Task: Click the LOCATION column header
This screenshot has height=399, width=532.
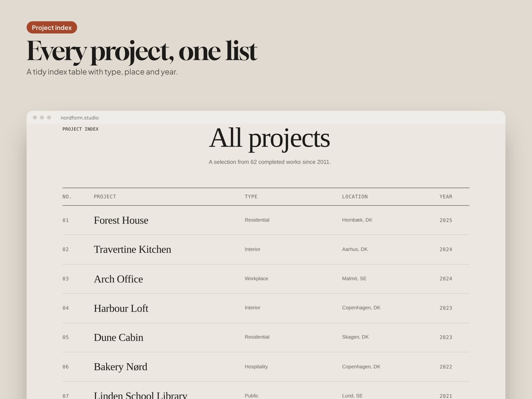Action: 355,197
